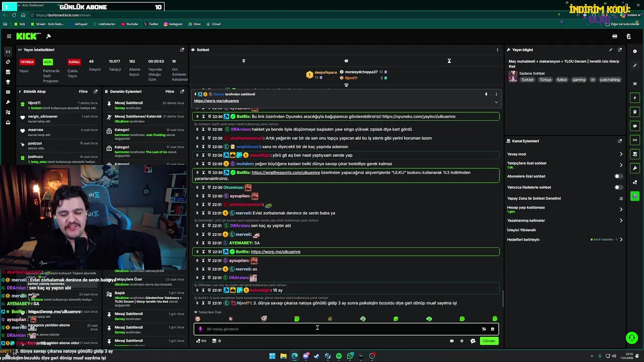
Task: Open Filtre in the Etkinlik Akışı panel
Action: pos(83,92)
